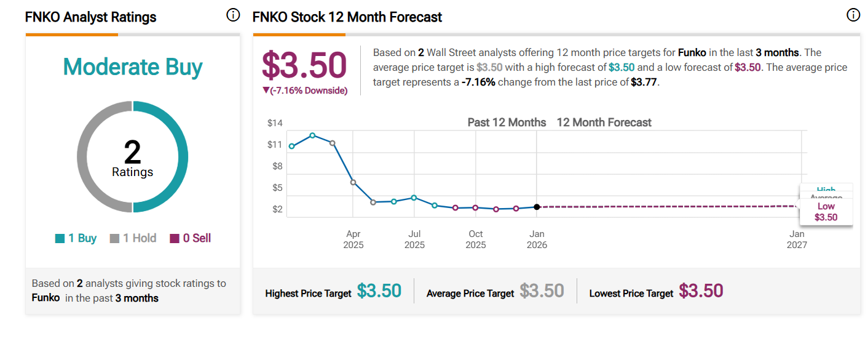The width and height of the screenshot is (868, 341).
Task: Click the Analyst Ratings info icon
Action: coord(233,15)
